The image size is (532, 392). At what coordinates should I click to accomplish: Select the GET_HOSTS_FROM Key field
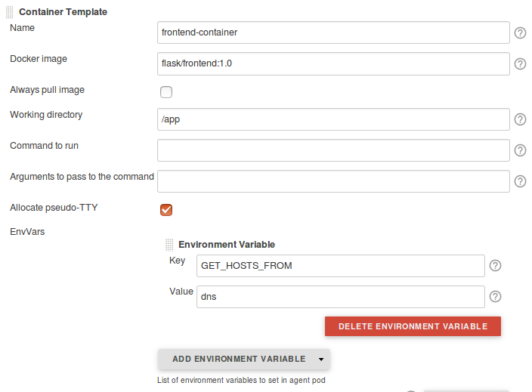click(340, 266)
